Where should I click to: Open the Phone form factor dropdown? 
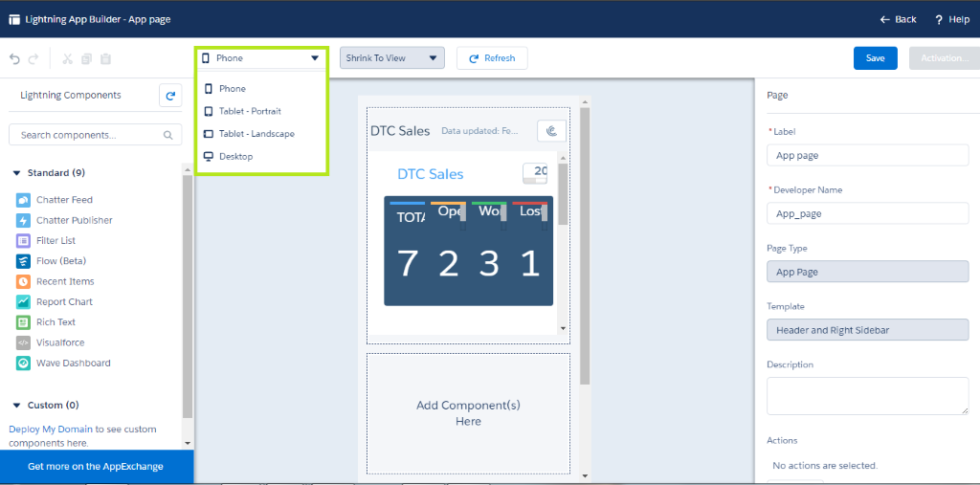coord(260,58)
